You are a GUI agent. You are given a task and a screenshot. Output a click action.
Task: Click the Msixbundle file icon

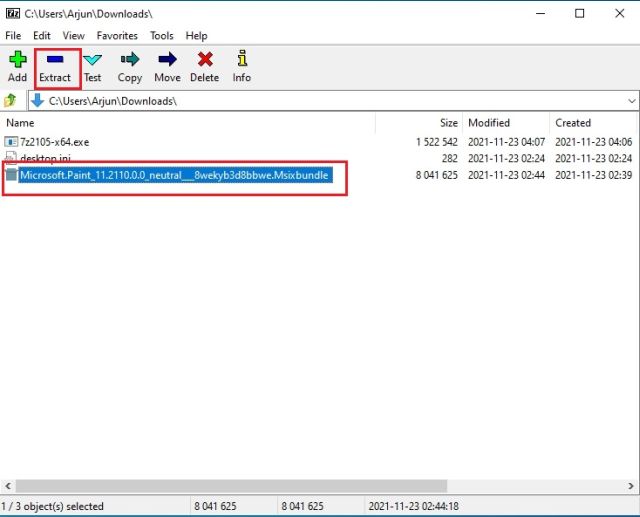[11, 175]
